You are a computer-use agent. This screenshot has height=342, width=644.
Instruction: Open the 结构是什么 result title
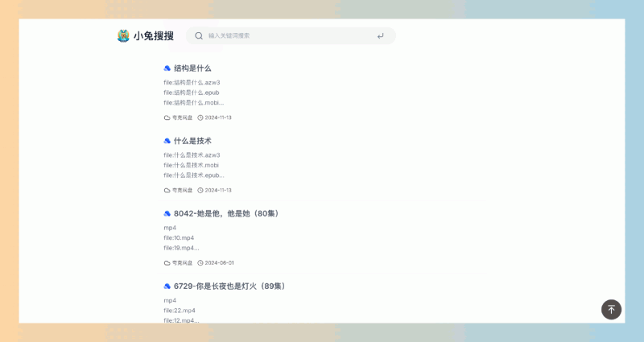click(x=192, y=68)
